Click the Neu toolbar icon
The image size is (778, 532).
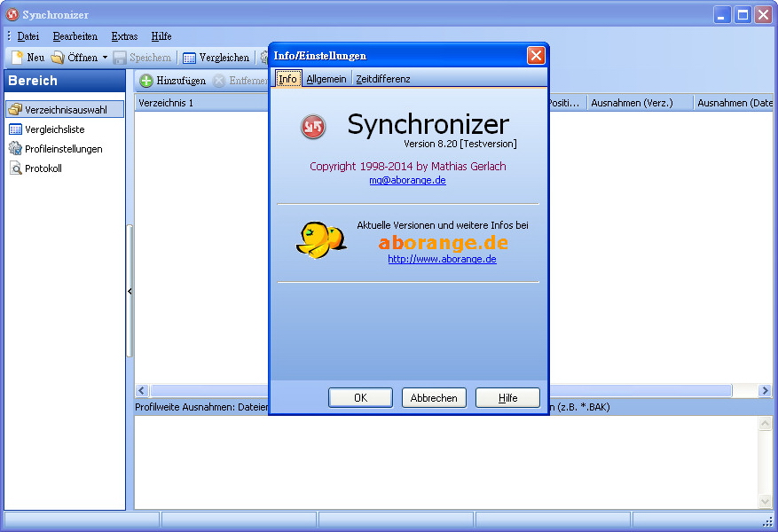click(x=17, y=58)
